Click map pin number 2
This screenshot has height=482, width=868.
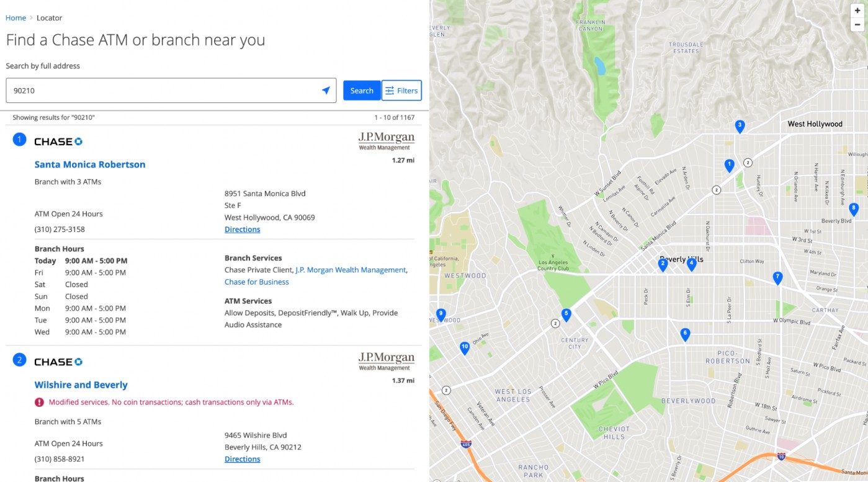[663, 265]
